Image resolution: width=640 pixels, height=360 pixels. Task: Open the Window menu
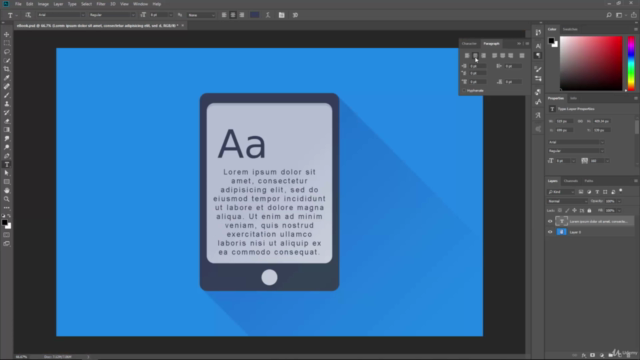[x=140, y=4]
